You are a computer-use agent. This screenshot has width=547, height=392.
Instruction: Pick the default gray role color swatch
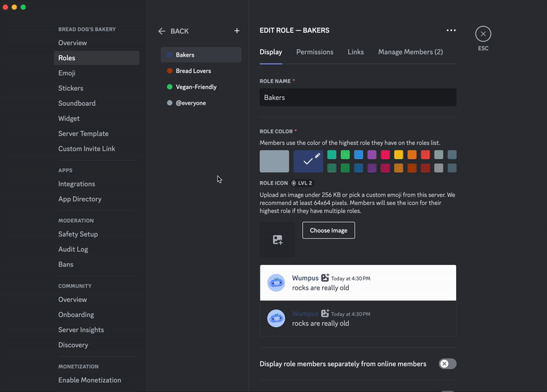coord(274,161)
